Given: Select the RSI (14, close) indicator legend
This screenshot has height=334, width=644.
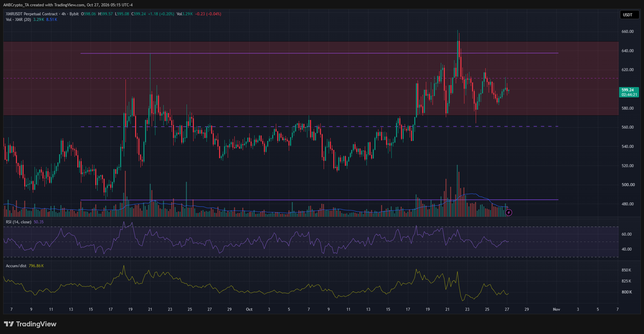Looking at the screenshot, I should point(19,222).
